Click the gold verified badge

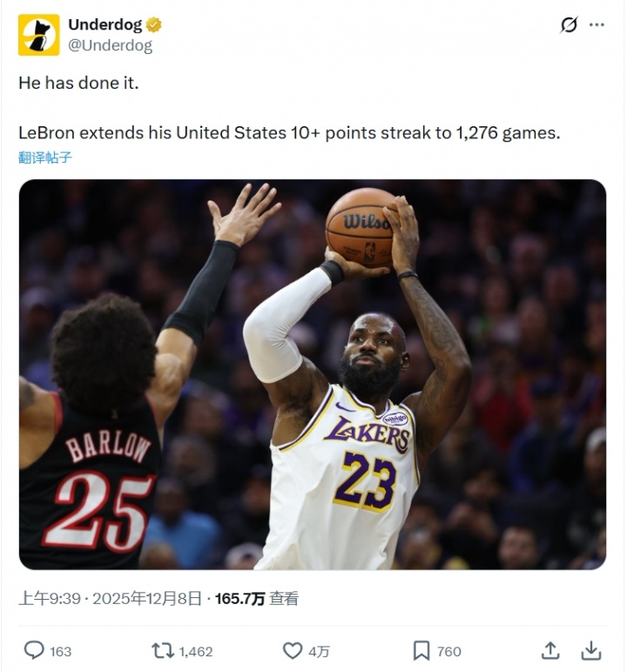point(154,24)
